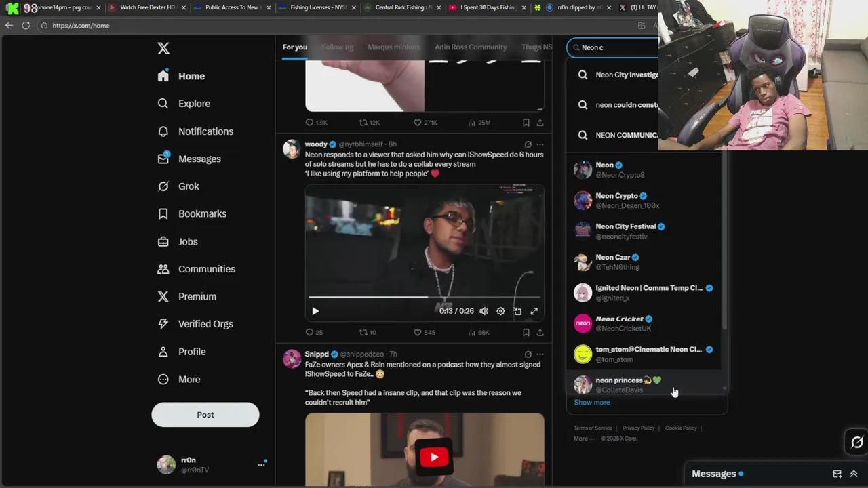Open video settings gear icon
The height and width of the screenshot is (488, 868).
[500, 311]
